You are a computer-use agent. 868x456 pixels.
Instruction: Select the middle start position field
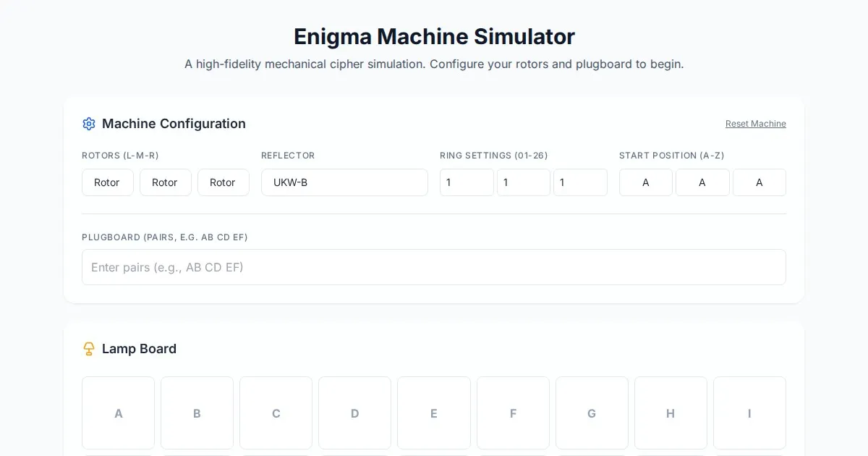[702, 182]
